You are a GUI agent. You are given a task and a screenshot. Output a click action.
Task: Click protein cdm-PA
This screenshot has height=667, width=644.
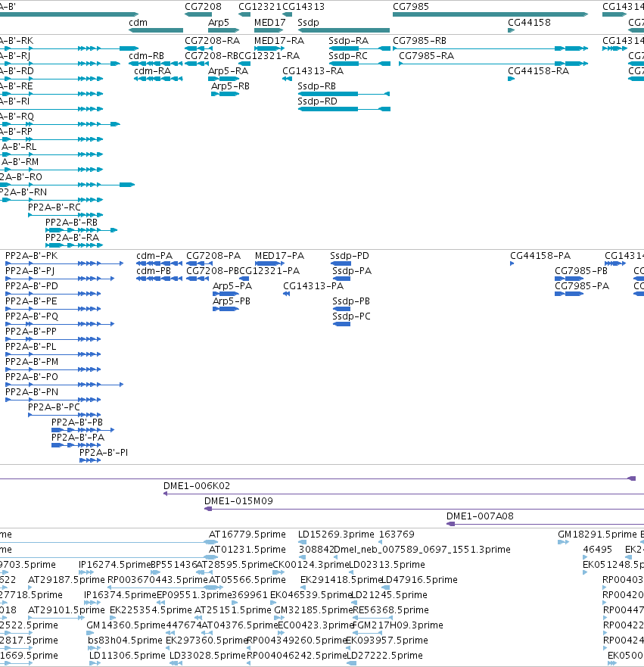pos(159,263)
